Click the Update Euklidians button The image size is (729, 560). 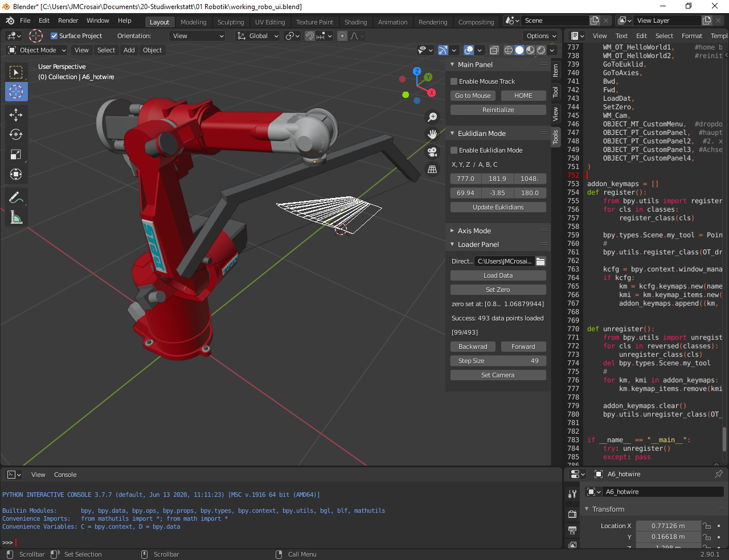[498, 207]
